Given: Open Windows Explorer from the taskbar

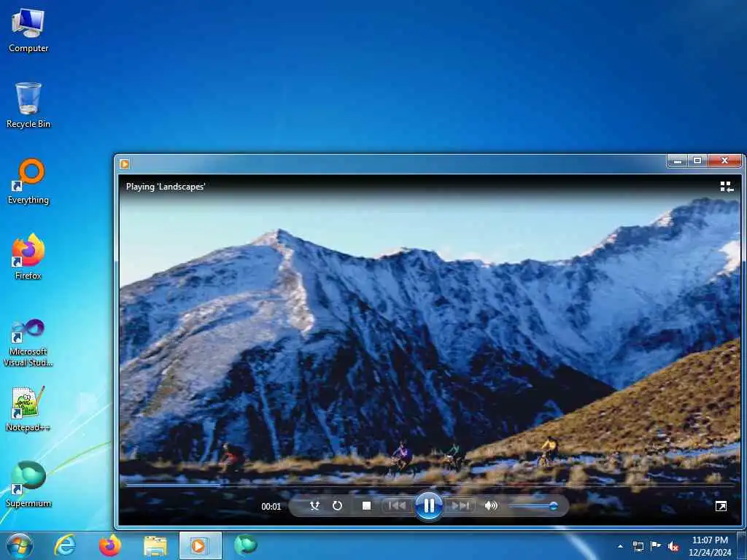Looking at the screenshot, I should [155, 546].
